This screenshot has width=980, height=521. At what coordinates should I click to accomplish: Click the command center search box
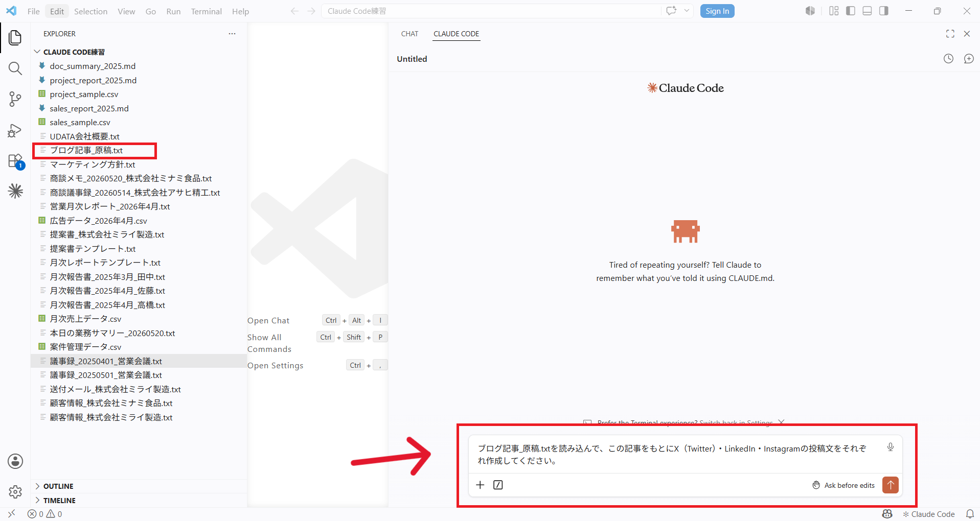(x=491, y=11)
